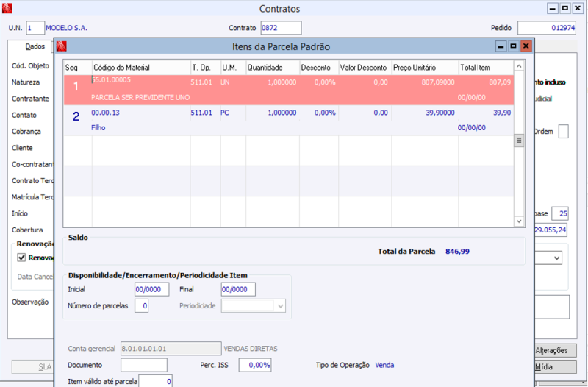Click the Código do Material column header
This screenshot has width=588, height=387.
pyautogui.click(x=141, y=68)
